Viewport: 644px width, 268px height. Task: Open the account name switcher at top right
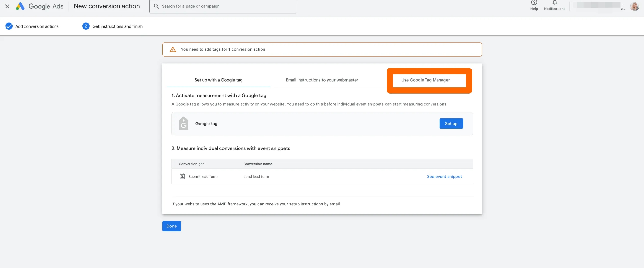coord(599,6)
